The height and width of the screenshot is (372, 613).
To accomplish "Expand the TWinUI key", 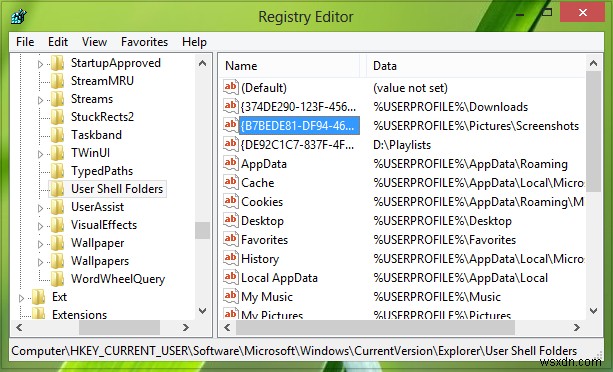I will pyautogui.click(x=40, y=154).
